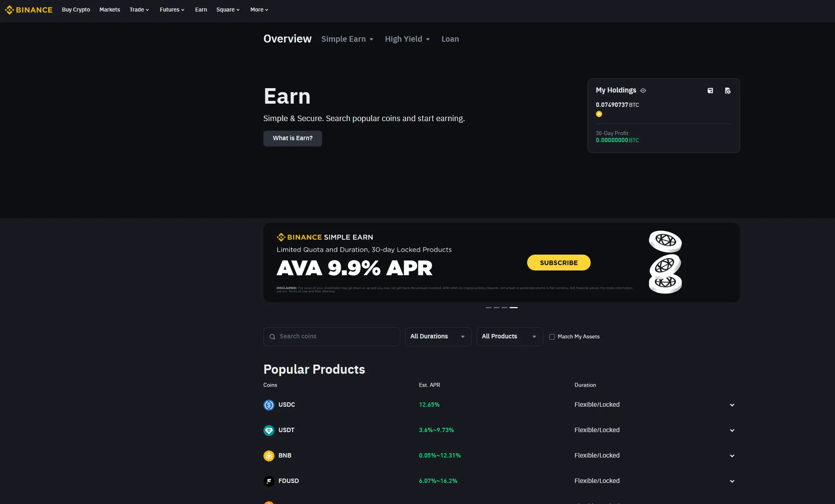This screenshot has height=504, width=835.
Task: Open the More menu
Action: coord(259,10)
